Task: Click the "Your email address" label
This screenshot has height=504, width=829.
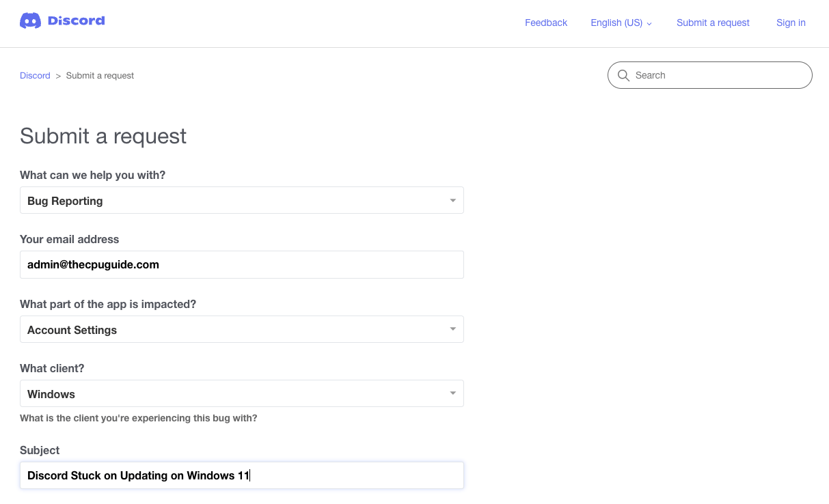Action: (x=69, y=239)
